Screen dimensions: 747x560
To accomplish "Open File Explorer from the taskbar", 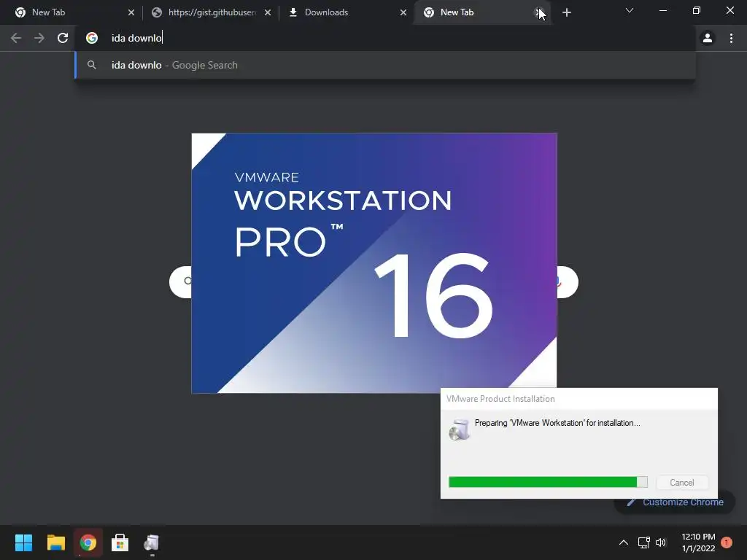I will click(55, 542).
